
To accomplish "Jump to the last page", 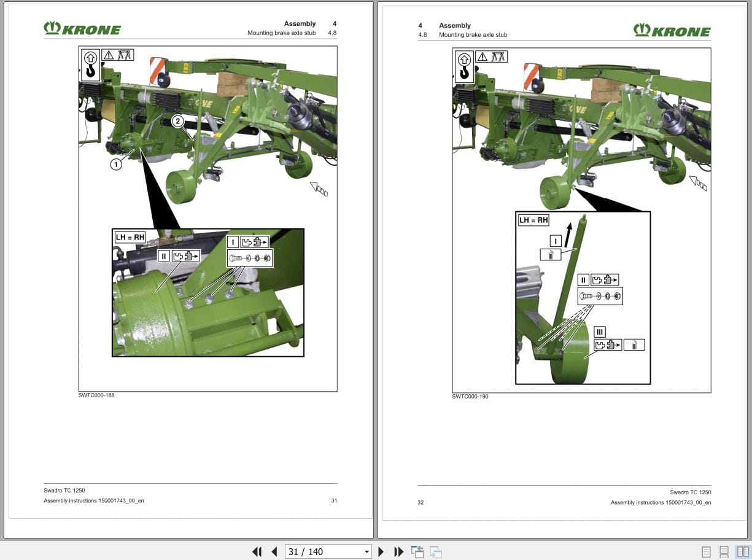I will pos(398,551).
